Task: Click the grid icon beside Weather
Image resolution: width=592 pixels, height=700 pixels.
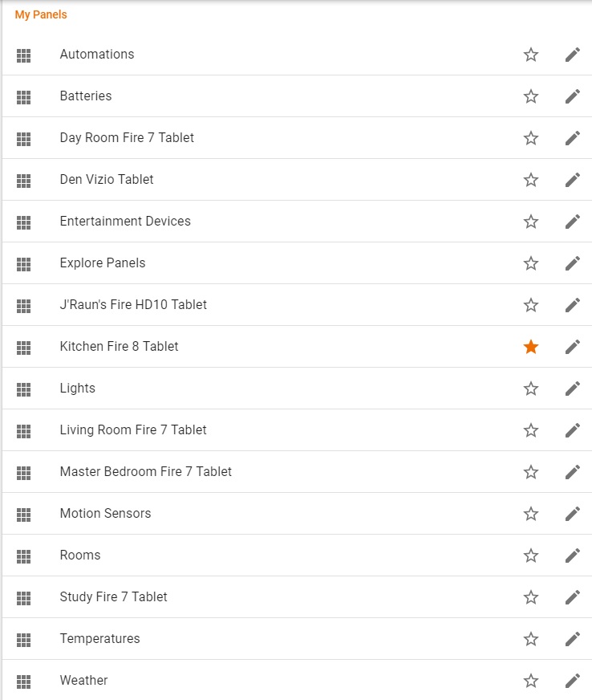Action: (x=24, y=681)
